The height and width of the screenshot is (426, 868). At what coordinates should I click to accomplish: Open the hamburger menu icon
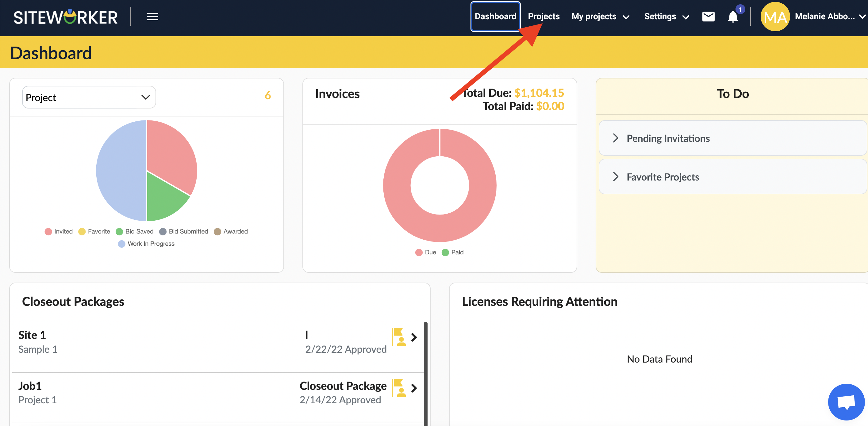pos(153,17)
